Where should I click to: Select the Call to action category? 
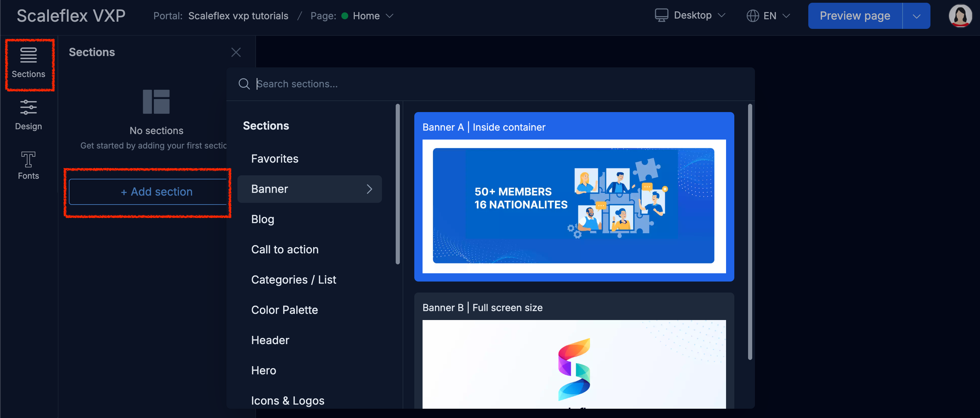[x=285, y=249]
